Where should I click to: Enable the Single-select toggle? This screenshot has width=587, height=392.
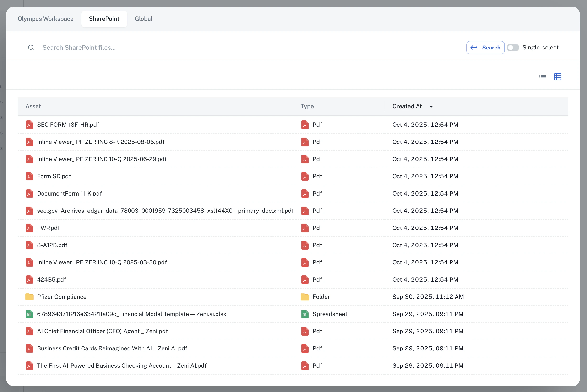(x=513, y=48)
